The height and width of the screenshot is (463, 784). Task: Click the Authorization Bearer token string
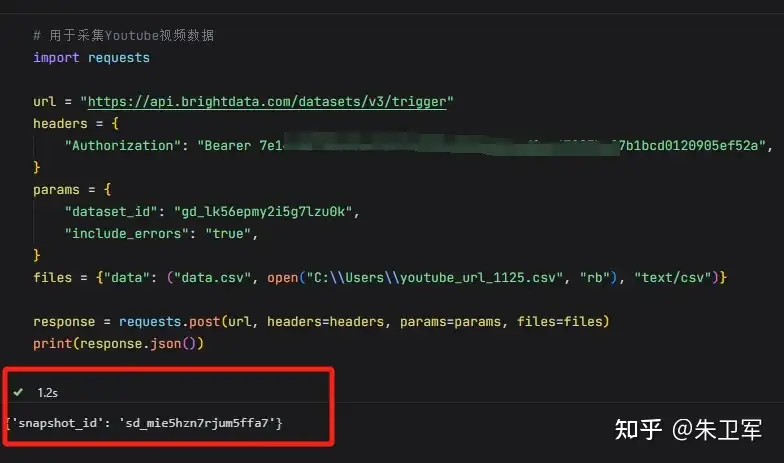click(x=482, y=146)
